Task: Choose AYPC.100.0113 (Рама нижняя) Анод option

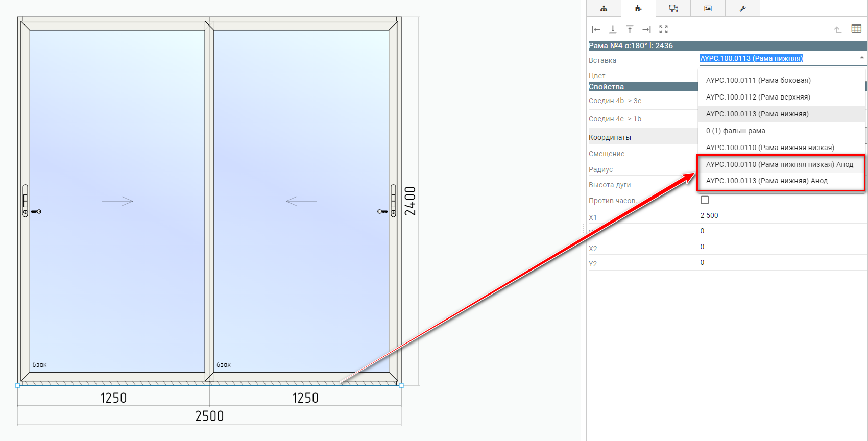Action: pos(781,181)
